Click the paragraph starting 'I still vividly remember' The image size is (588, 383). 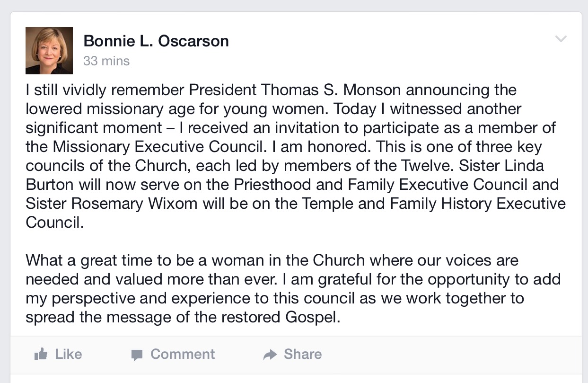coord(296,156)
